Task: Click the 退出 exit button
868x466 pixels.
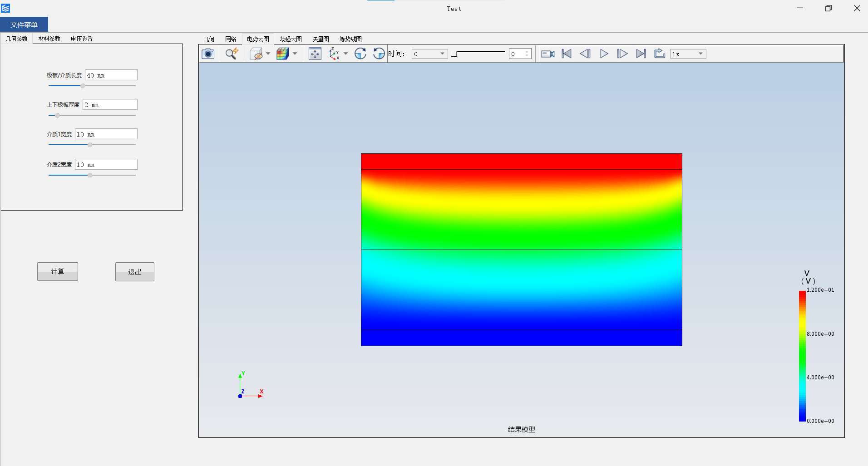Action: tap(135, 272)
